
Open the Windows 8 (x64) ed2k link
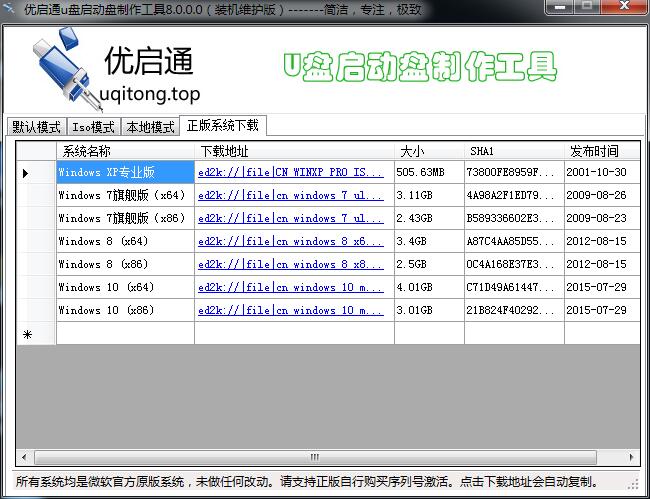tap(291, 241)
